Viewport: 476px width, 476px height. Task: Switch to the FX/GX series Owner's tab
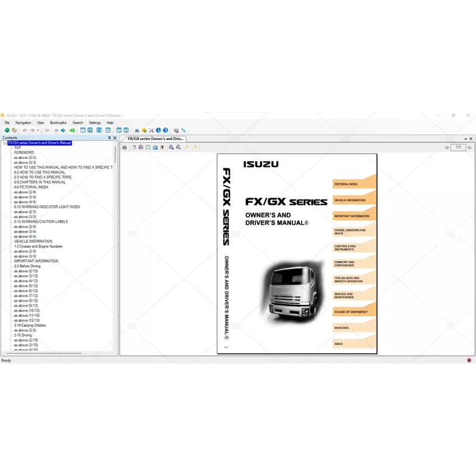156,137
